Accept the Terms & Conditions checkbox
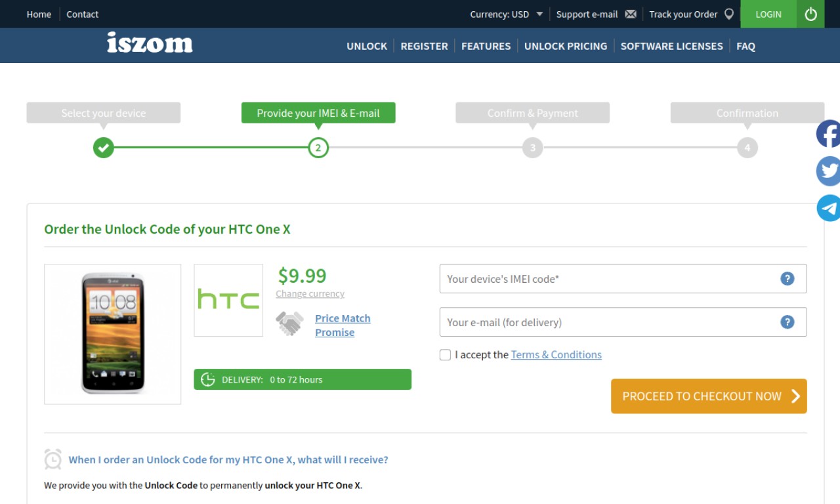The image size is (840, 504). click(x=445, y=355)
